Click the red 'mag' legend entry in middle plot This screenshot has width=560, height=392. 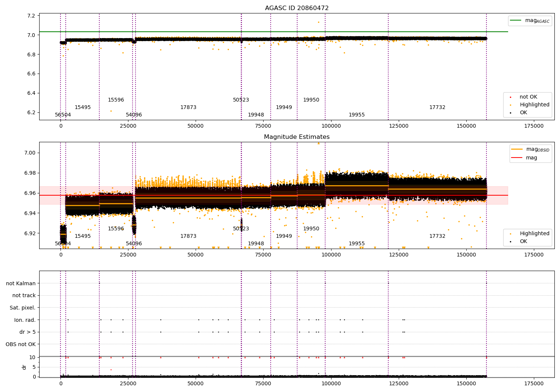525,158
